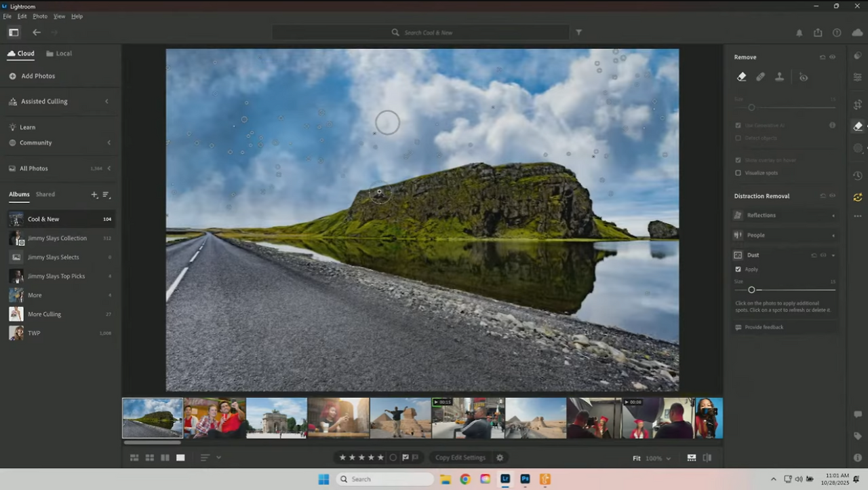Reset the Remove panel edits
868x490 pixels.
[x=823, y=57]
